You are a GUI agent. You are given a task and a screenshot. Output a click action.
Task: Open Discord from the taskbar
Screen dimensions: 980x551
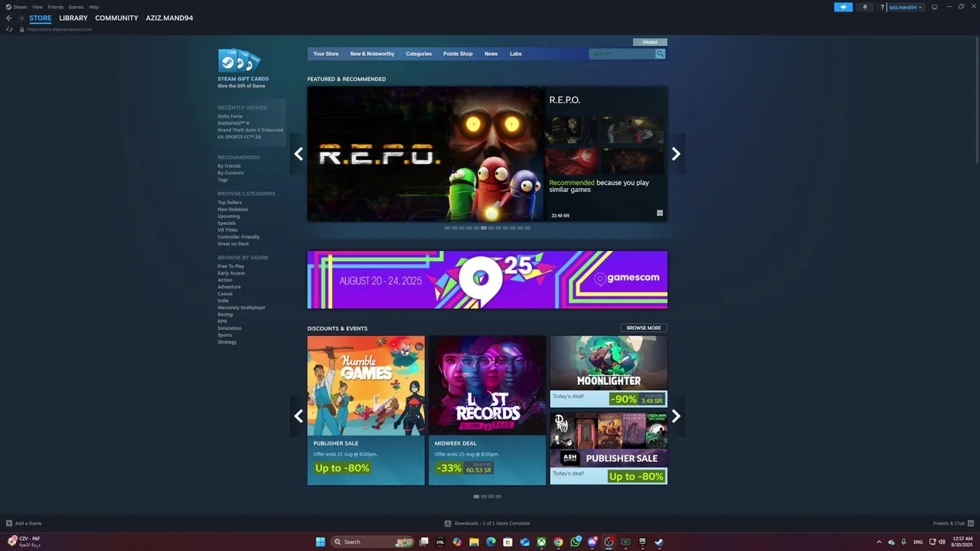tap(592, 542)
